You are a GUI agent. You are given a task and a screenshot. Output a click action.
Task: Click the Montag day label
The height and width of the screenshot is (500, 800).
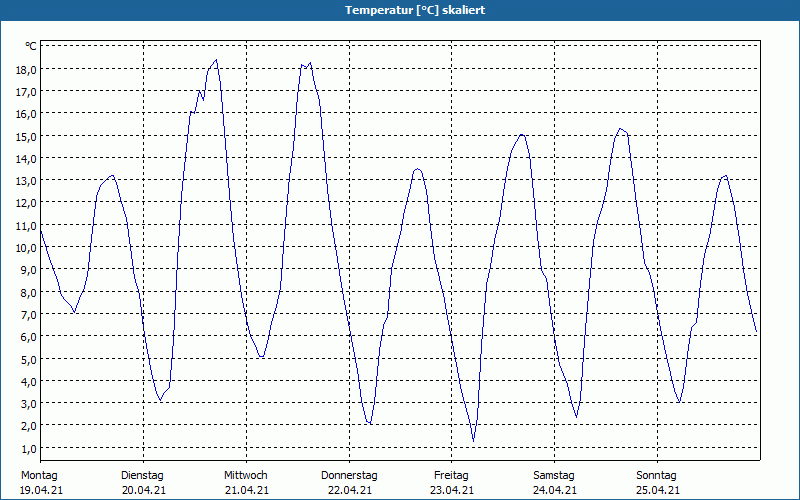pos(39,475)
